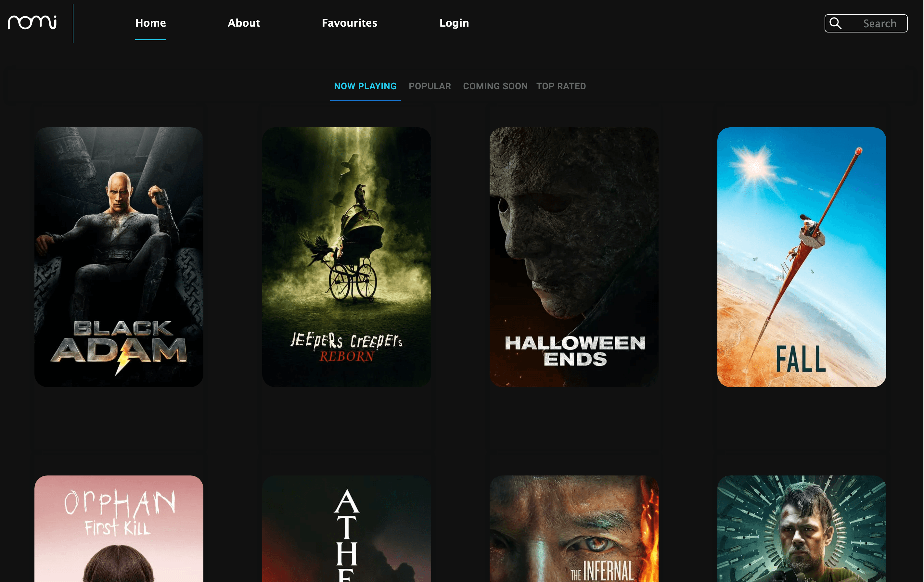This screenshot has width=924, height=582.
Task: Click the Favourites menu item
Action: [x=349, y=23]
